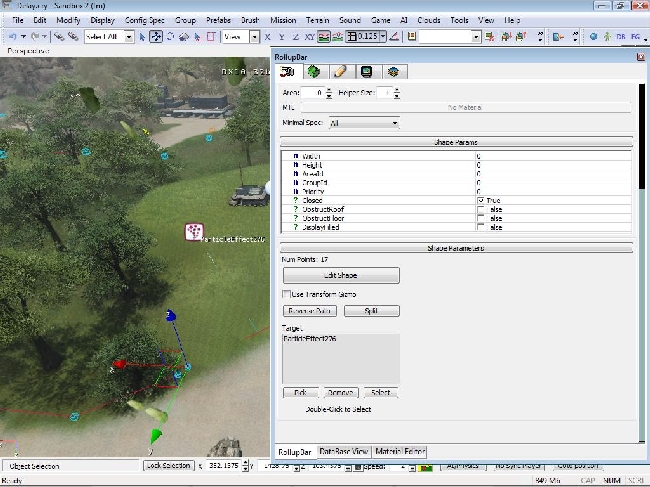Open the Display monitor tab in RollupBar
Viewport: 650px width, 487px height.
pos(366,72)
